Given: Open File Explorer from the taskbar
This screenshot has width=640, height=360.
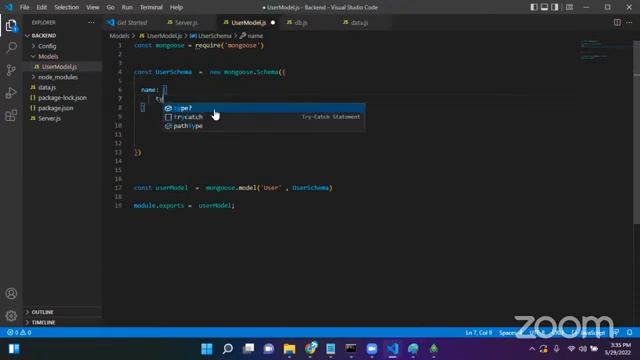Looking at the screenshot, I should click(x=289, y=349).
